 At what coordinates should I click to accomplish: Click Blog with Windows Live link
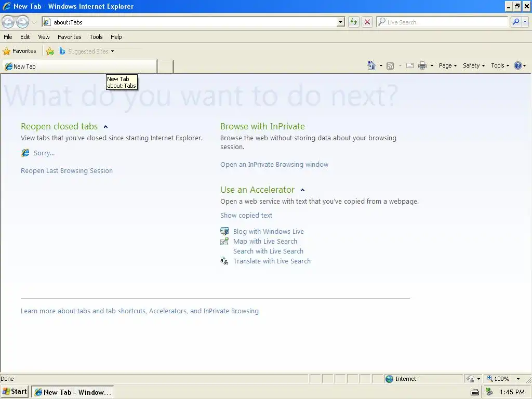click(x=269, y=231)
